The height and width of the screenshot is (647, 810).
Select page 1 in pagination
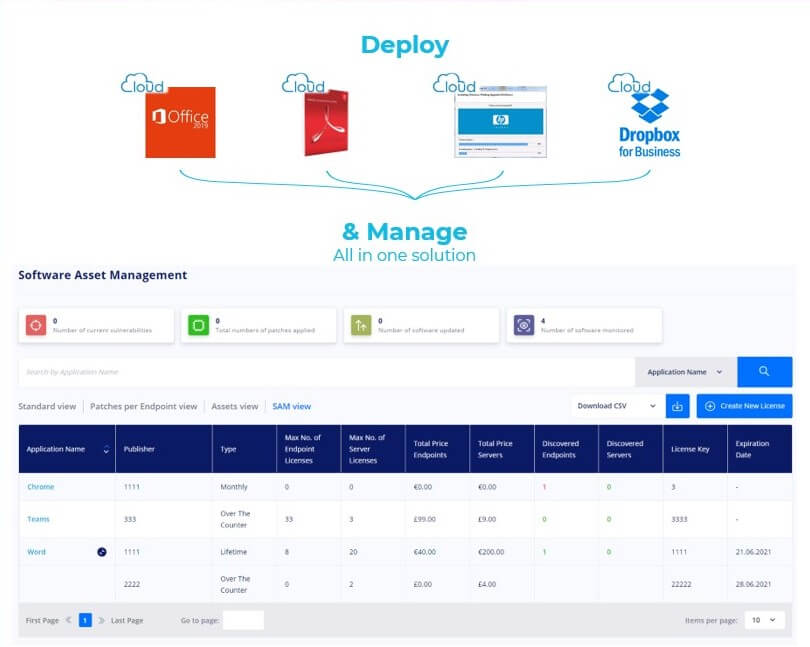click(x=85, y=620)
